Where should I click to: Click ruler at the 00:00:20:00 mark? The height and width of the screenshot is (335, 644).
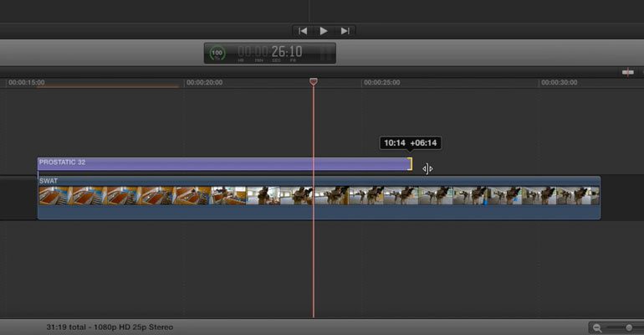tap(205, 83)
